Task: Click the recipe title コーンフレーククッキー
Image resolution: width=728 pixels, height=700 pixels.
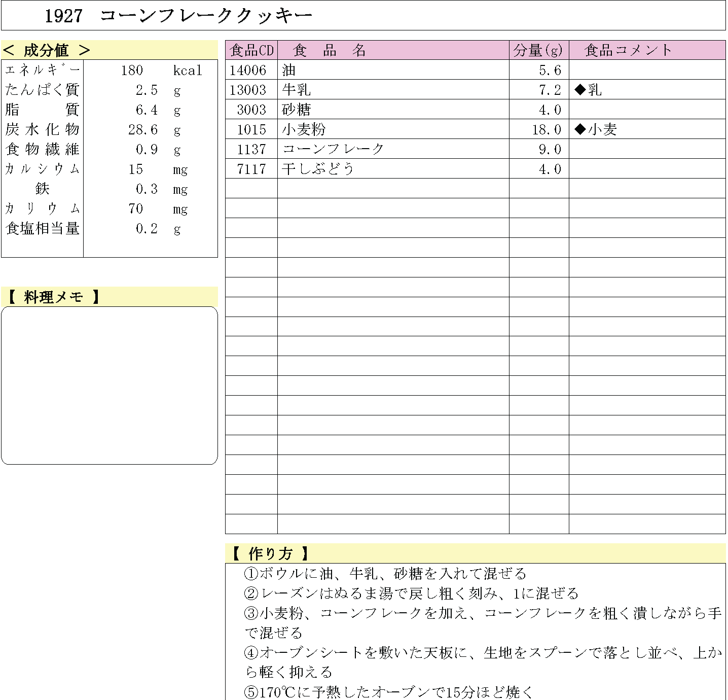Action: pos(205,16)
